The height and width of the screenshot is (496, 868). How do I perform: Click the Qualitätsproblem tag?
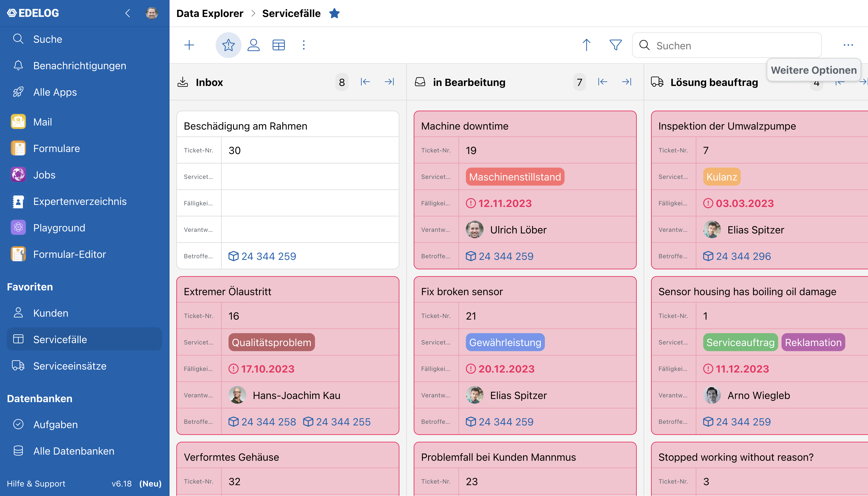click(272, 342)
